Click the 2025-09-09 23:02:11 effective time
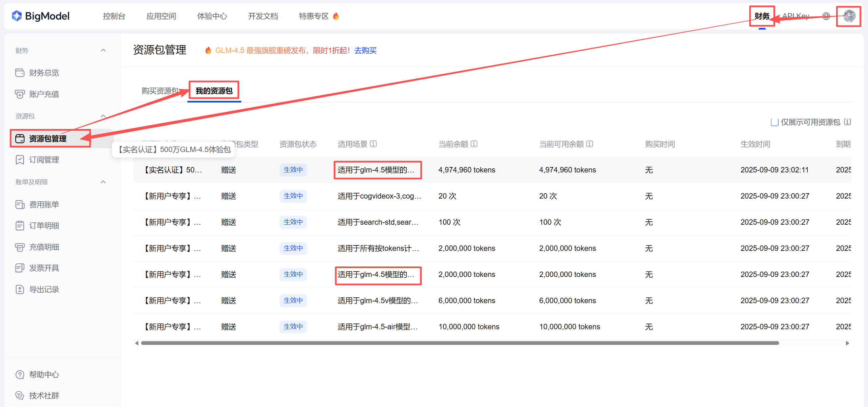 tap(774, 170)
